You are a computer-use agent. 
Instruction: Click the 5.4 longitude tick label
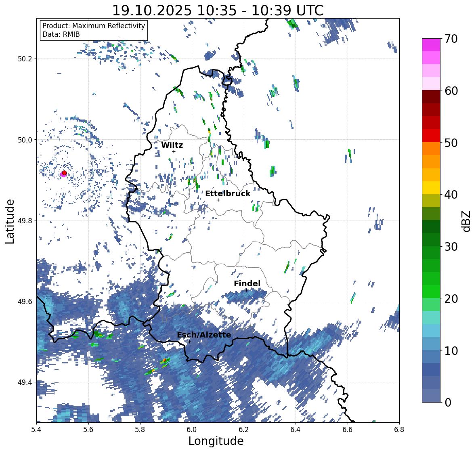(x=36, y=430)
